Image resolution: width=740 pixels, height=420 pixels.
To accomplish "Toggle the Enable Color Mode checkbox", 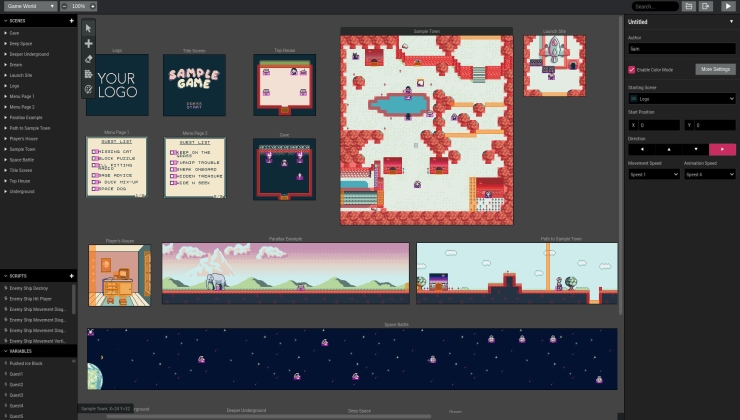I will tap(631, 69).
